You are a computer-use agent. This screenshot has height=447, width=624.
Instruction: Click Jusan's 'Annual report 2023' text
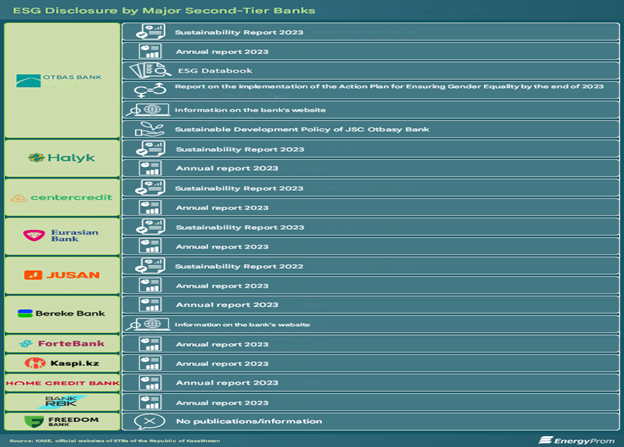[222, 286]
